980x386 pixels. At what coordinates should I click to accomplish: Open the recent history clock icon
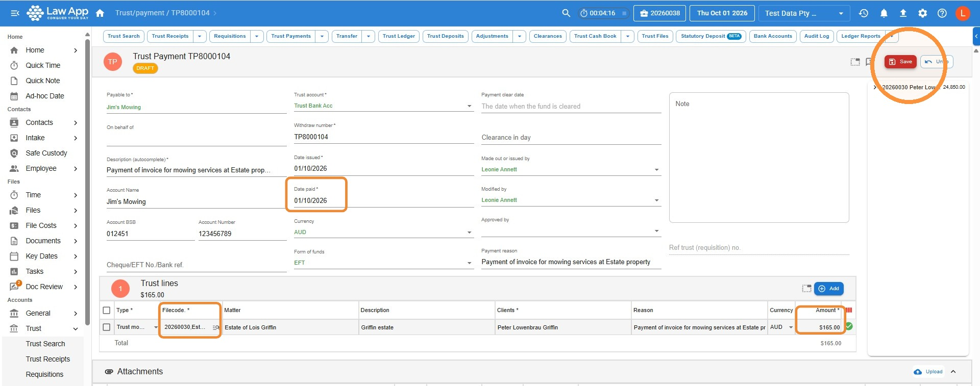coord(864,13)
